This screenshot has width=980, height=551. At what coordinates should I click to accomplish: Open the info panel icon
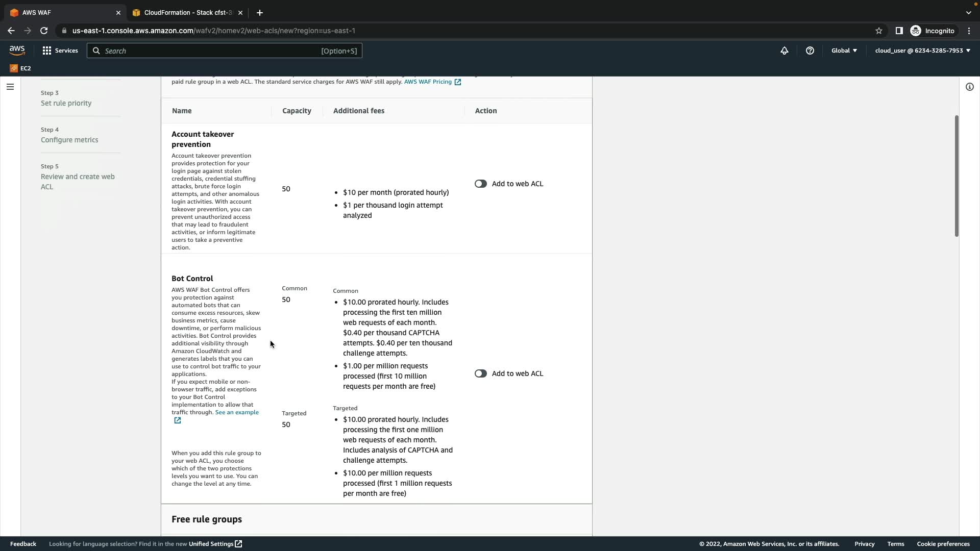(969, 87)
